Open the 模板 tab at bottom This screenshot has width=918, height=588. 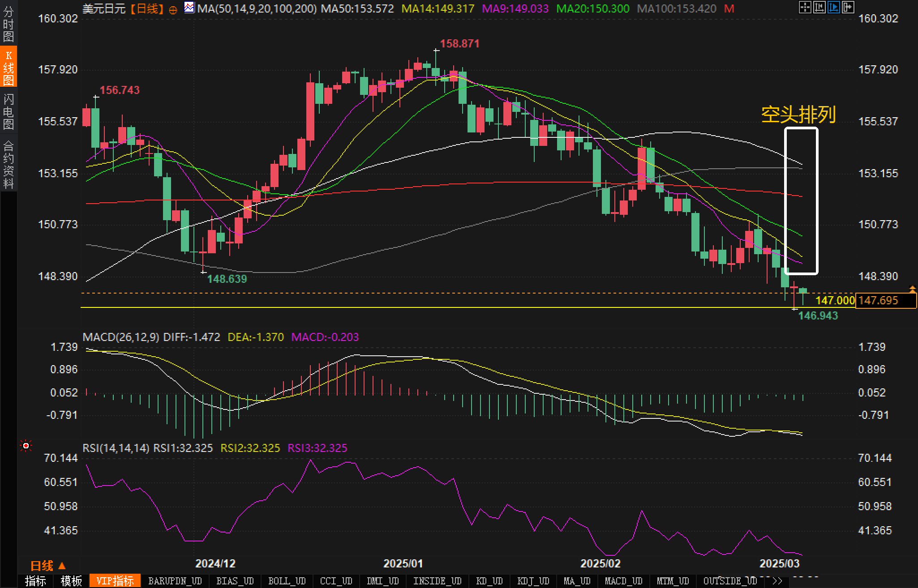[72, 581]
